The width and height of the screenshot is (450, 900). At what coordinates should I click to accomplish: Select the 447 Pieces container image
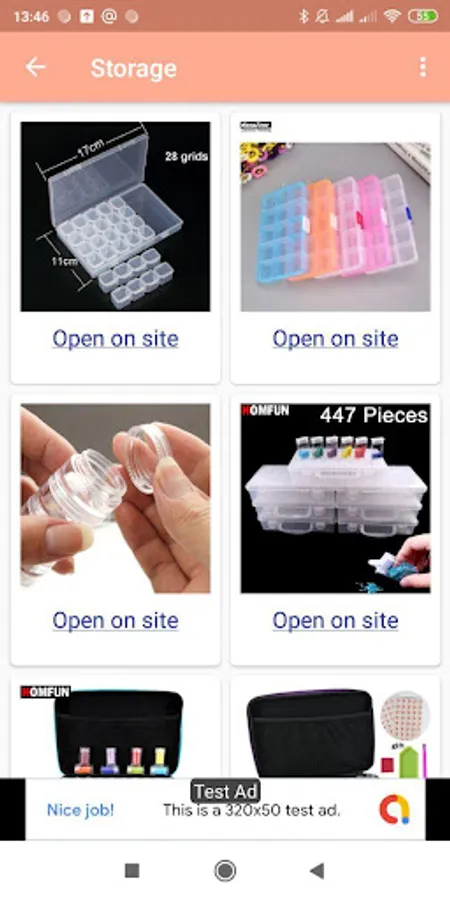tap(335, 498)
